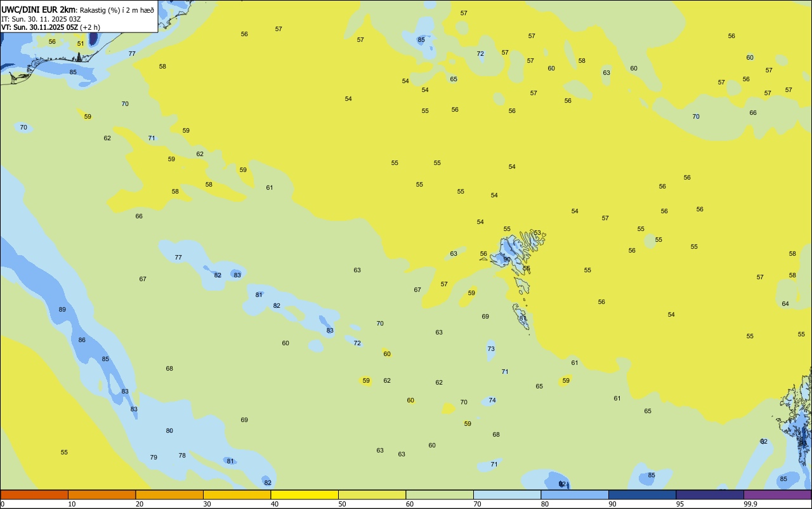Pick the 50–60 yellow-green legend swatch
This screenshot has height=509, width=812.
[x=372, y=494]
